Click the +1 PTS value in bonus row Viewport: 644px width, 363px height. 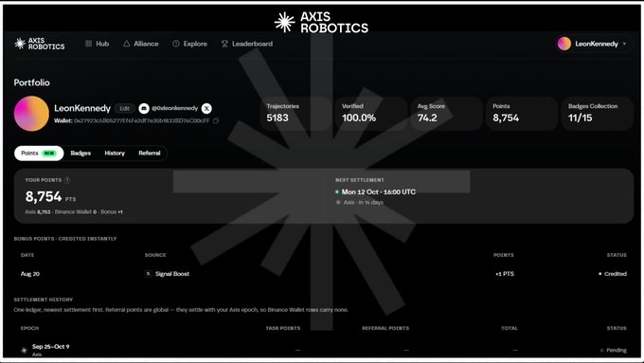(505, 274)
